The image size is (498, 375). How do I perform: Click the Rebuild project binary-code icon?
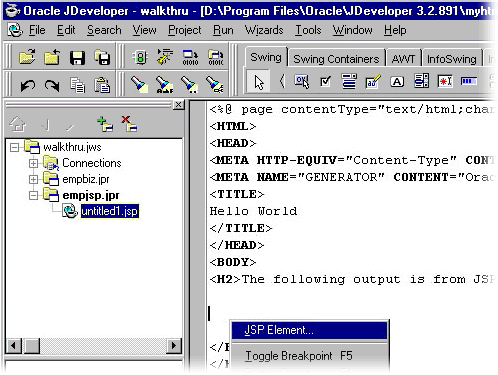(216, 57)
